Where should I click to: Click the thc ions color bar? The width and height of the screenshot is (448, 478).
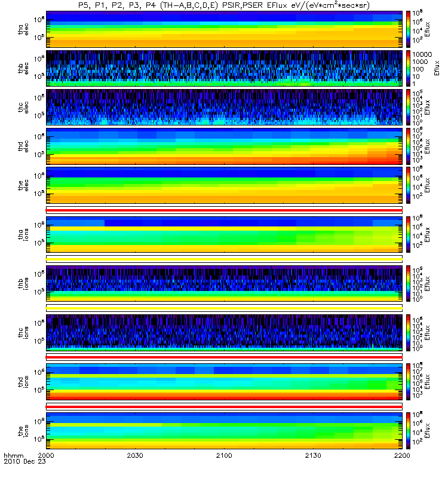click(408, 333)
